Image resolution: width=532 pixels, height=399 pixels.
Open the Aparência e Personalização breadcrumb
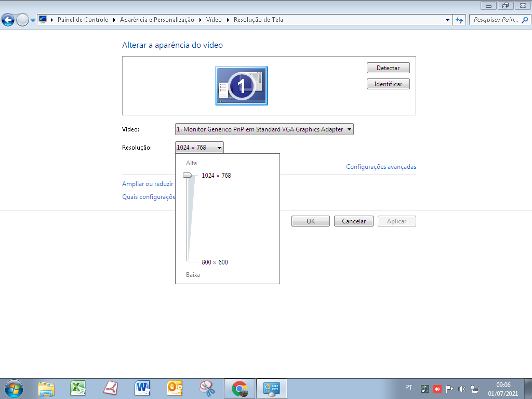157,20
